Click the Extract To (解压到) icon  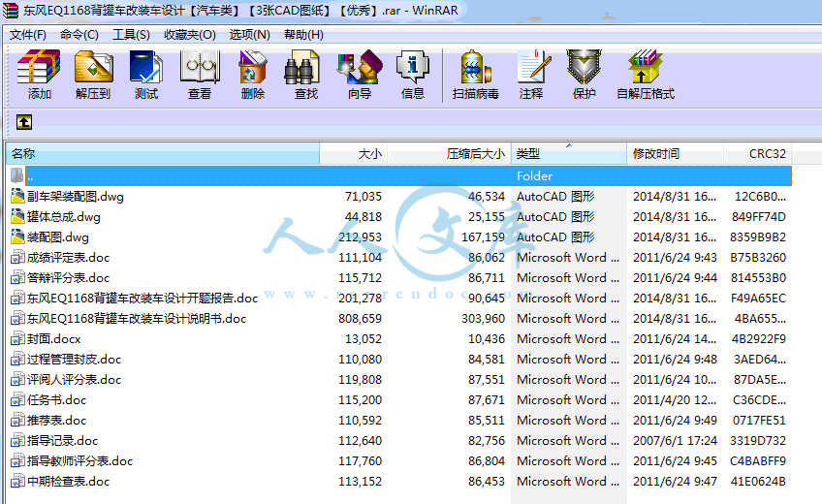pyautogui.click(x=93, y=75)
